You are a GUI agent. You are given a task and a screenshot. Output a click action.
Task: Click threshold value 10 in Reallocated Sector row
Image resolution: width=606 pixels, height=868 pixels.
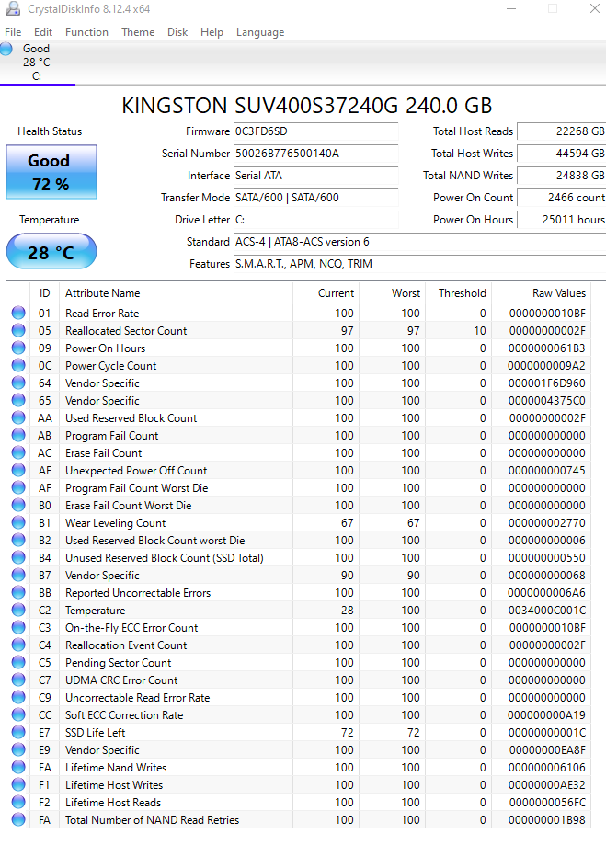pyautogui.click(x=480, y=330)
